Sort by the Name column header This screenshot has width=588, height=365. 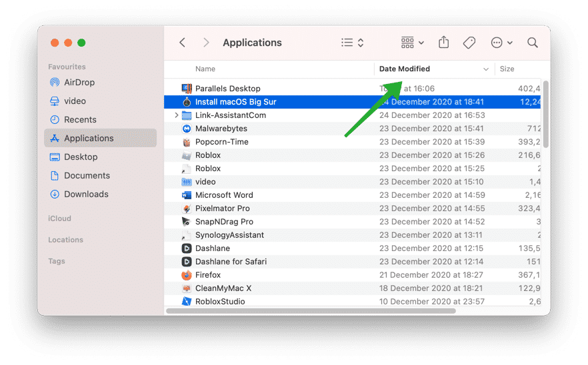[x=205, y=69]
